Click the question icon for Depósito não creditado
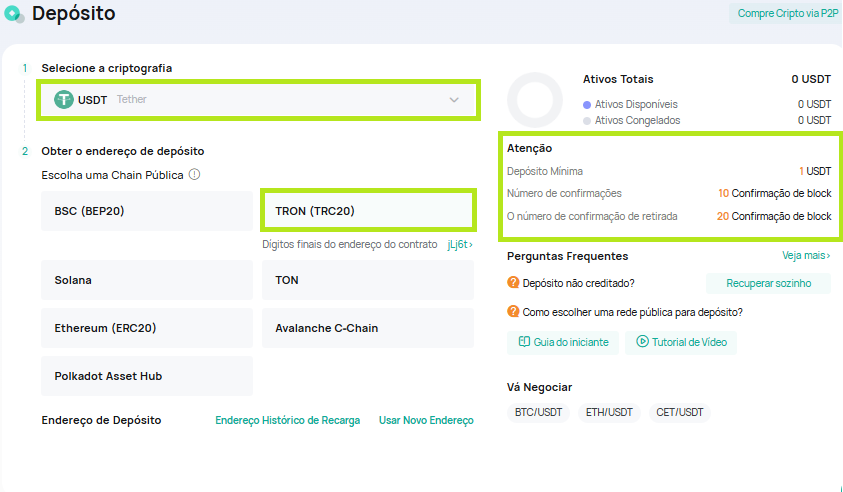This screenshot has width=843, height=492. coord(513,283)
